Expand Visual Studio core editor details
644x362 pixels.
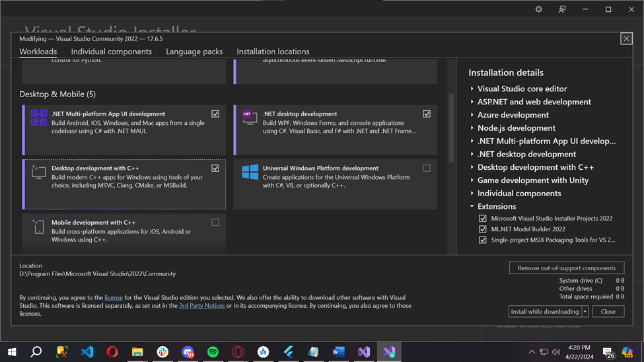472,89
